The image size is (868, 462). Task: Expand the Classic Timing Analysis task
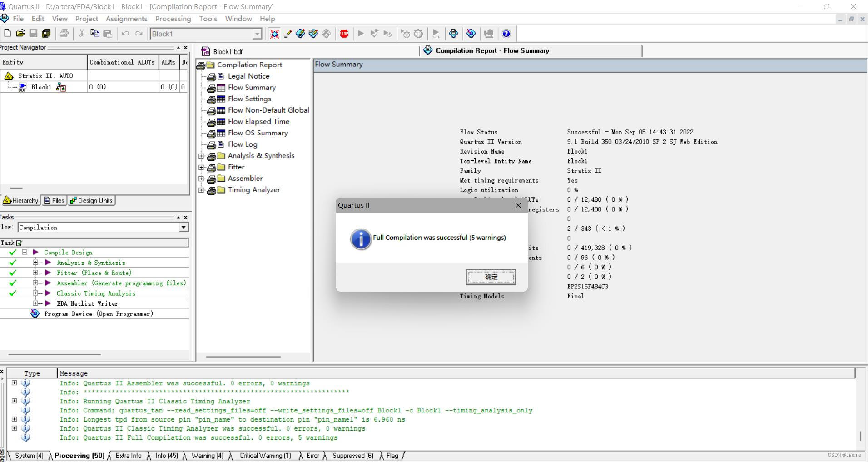click(35, 293)
